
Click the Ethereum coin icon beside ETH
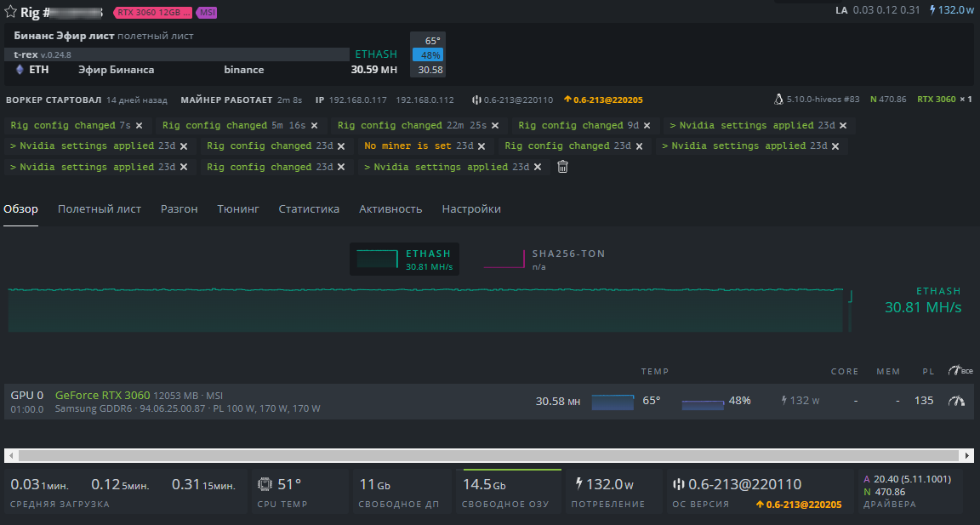point(20,70)
